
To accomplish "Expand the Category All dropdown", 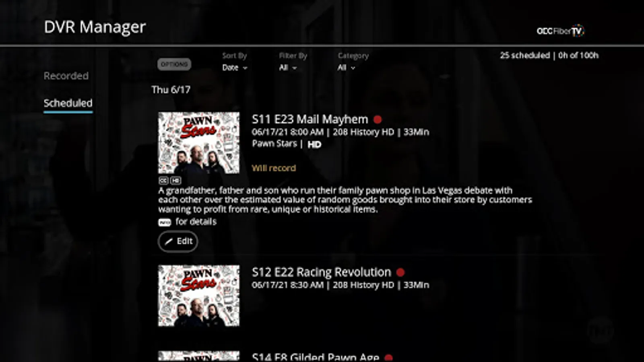I will point(346,68).
